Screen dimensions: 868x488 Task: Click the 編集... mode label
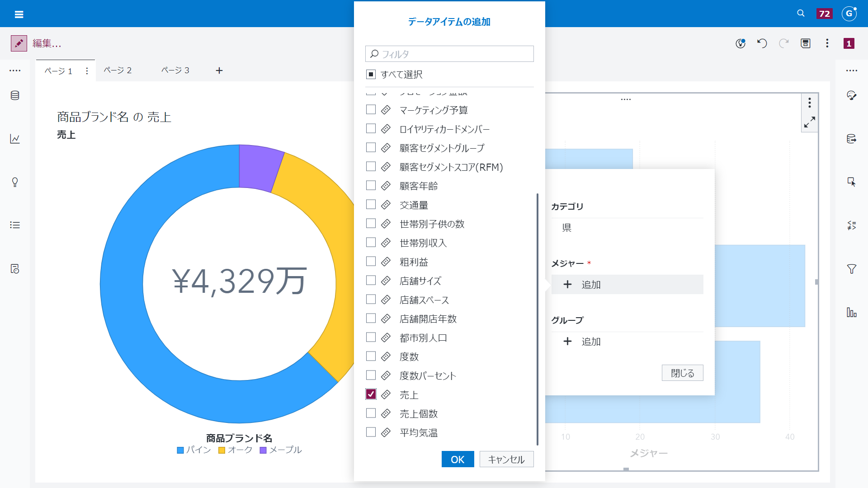(x=47, y=43)
